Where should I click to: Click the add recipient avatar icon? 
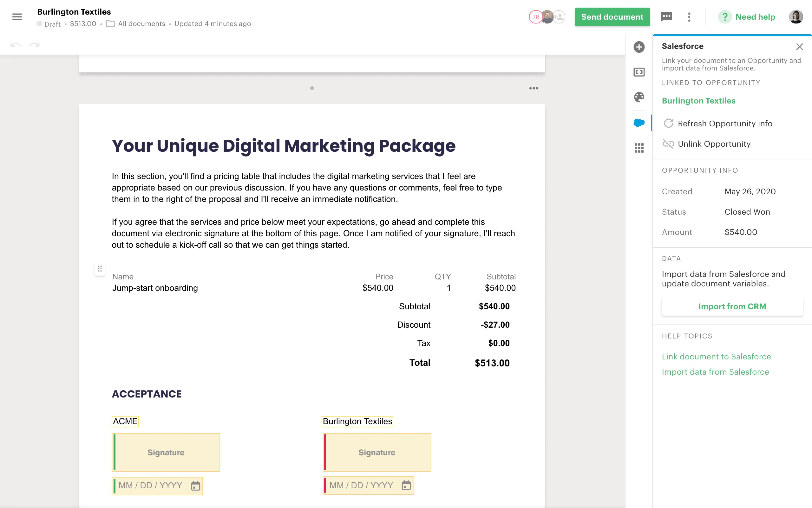[x=559, y=17]
